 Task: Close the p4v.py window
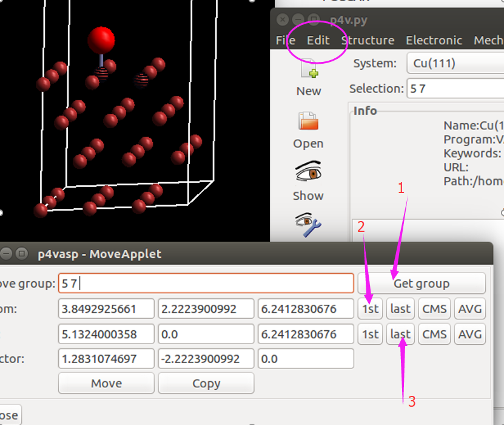(283, 19)
